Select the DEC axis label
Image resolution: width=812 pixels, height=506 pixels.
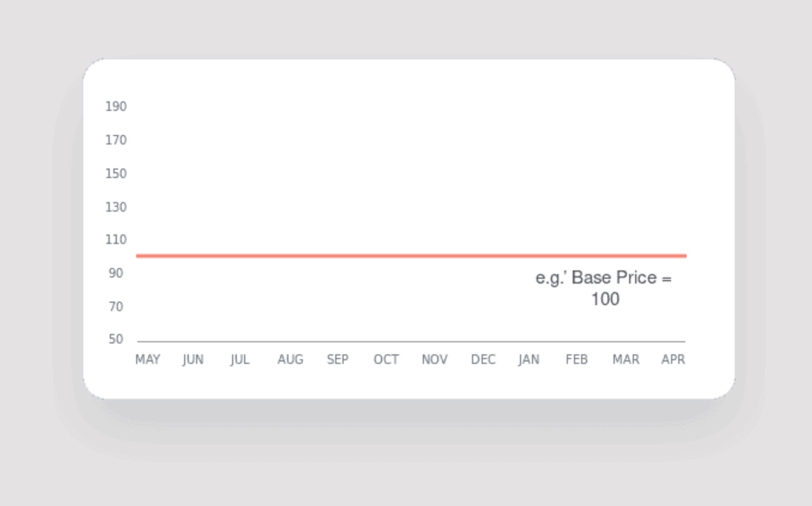pos(483,359)
